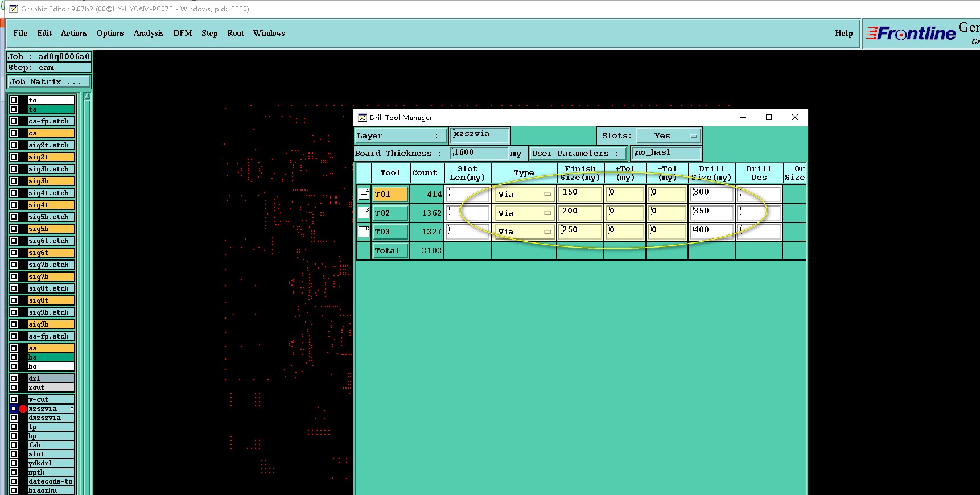Select the ydkdrl layer

51,463
